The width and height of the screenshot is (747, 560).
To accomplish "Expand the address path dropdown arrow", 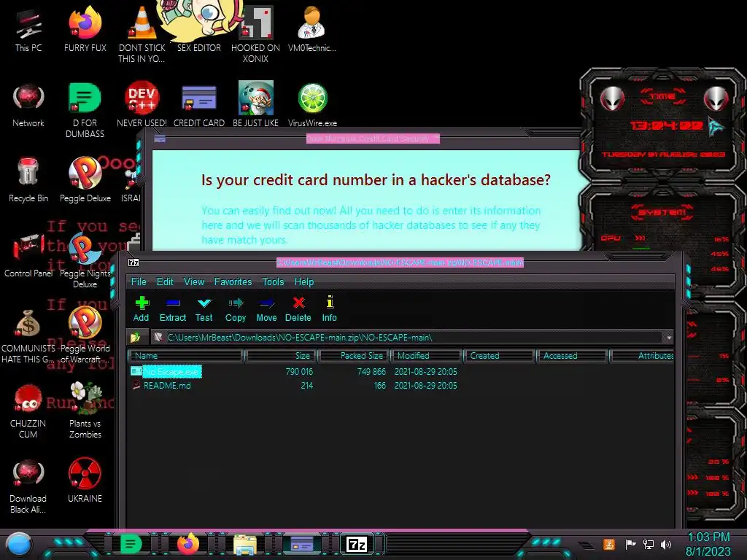I will [669, 338].
